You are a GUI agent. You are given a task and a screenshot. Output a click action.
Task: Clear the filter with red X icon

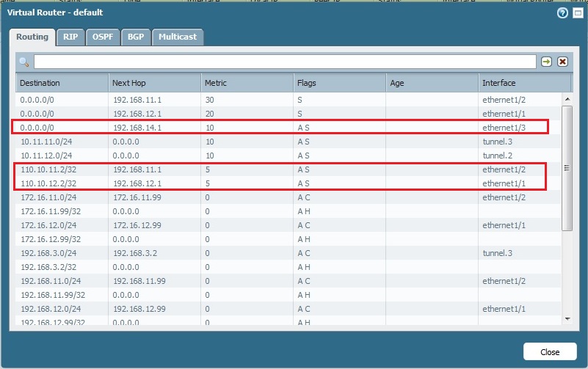click(562, 62)
